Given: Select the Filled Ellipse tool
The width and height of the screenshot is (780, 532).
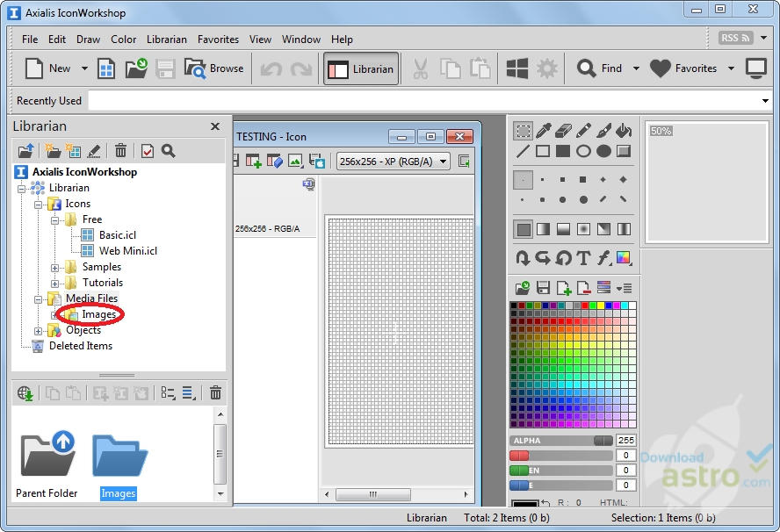Looking at the screenshot, I should pyautogui.click(x=603, y=150).
